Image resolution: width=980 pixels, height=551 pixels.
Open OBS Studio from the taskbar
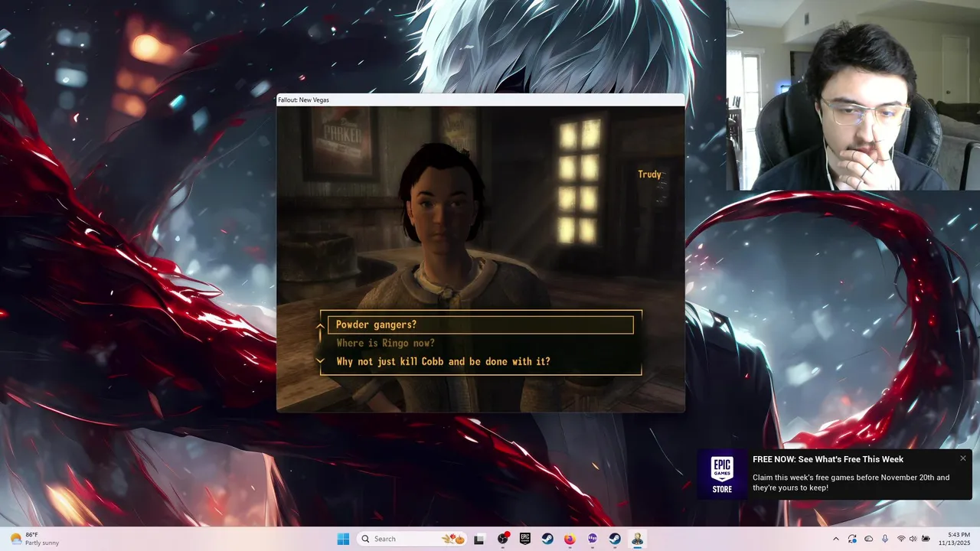(x=503, y=539)
